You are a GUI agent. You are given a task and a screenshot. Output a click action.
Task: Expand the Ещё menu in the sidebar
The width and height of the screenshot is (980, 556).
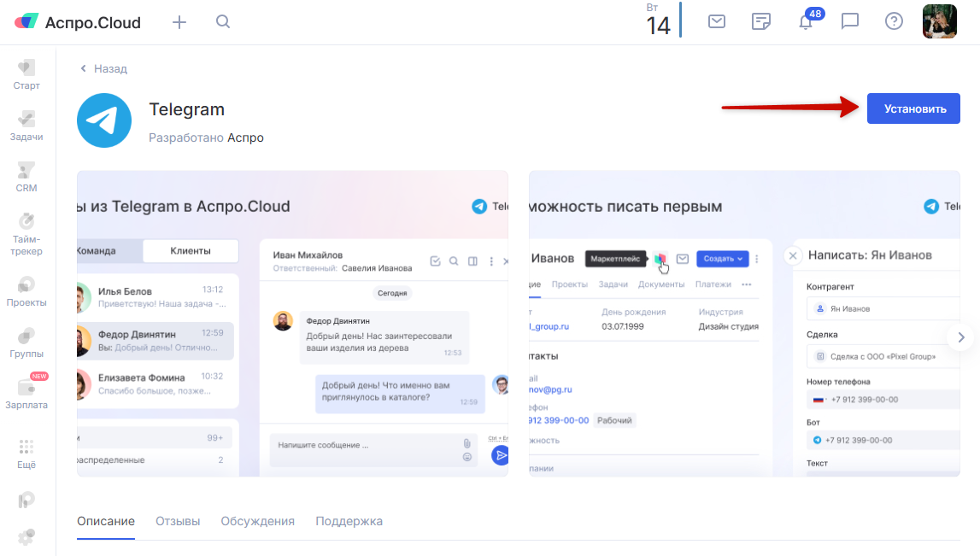26,454
